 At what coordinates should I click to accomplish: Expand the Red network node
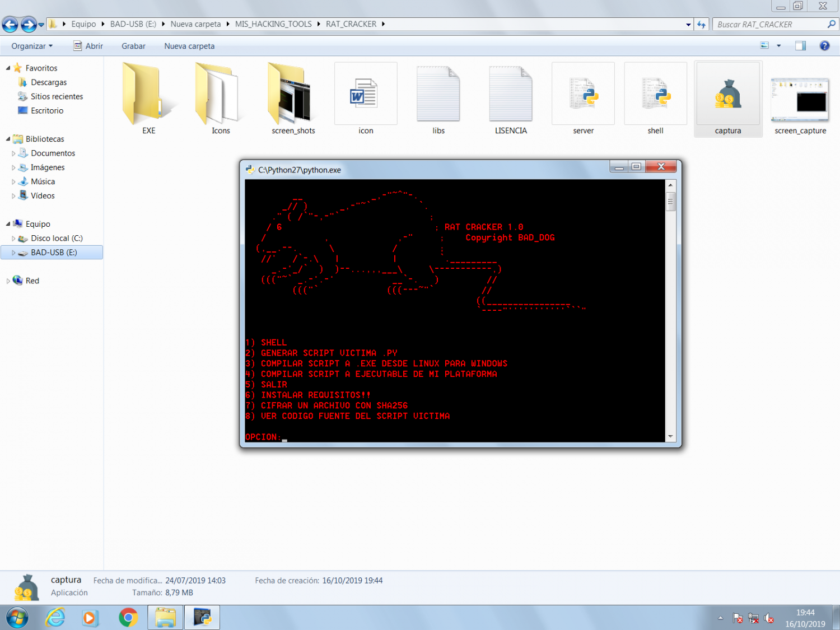(8, 281)
